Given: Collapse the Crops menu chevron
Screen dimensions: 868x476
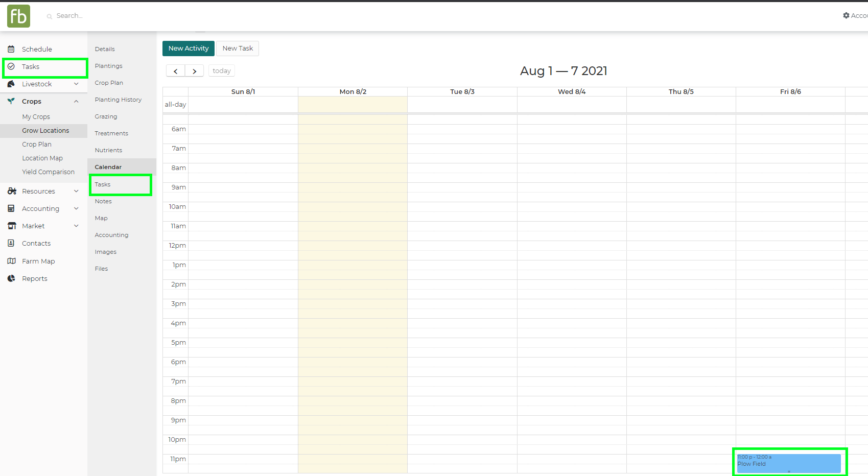Looking at the screenshot, I should (76, 101).
